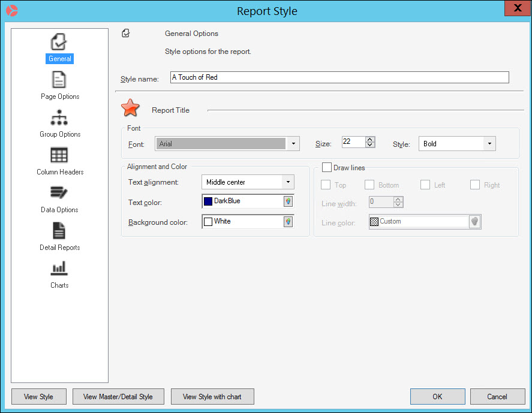Select the General tab in the sidebar
532x413 pixels.
(59, 59)
